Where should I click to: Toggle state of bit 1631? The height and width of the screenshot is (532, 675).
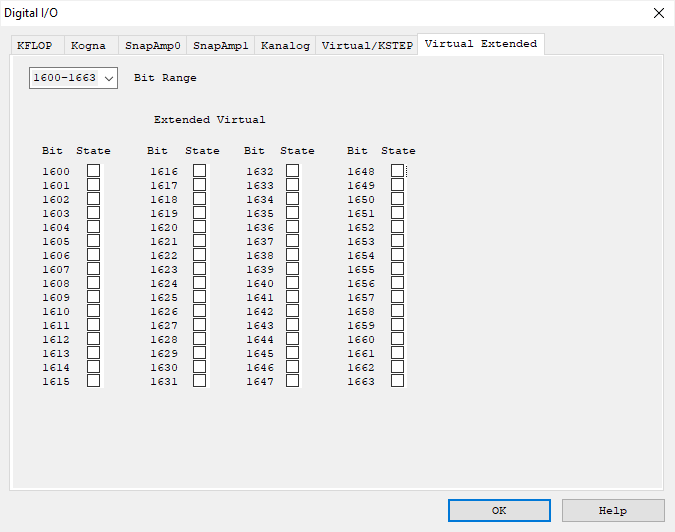click(200, 381)
